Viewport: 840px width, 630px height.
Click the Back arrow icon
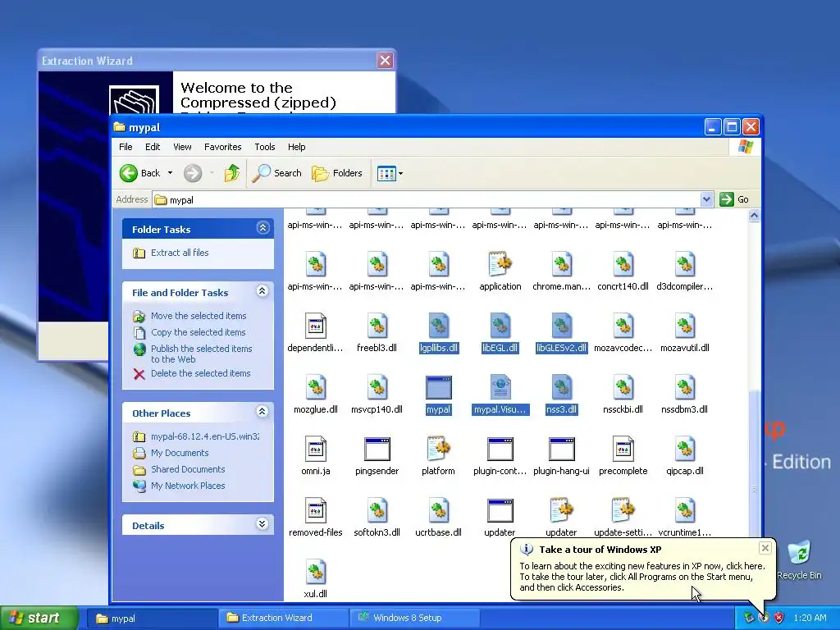(x=129, y=173)
